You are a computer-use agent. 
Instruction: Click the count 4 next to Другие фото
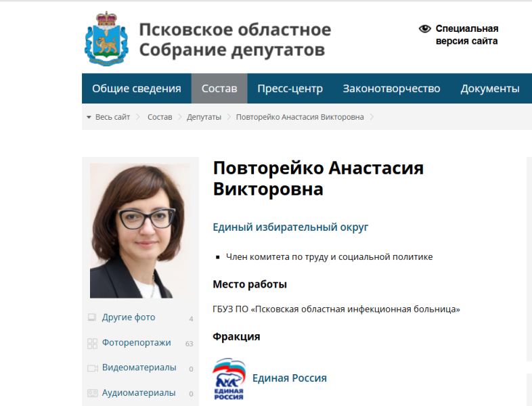coord(191,319)
